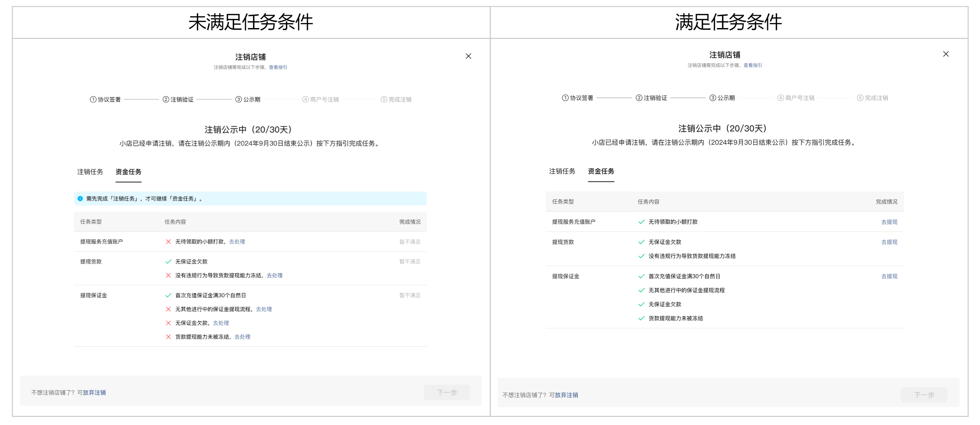Close the right 注销店铺 dialog with the X

point(946,54)
